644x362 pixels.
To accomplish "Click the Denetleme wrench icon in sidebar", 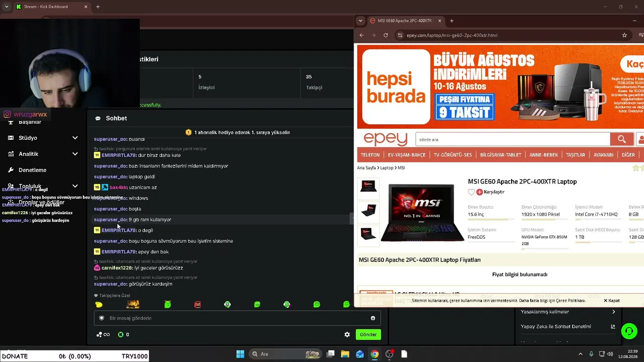I will click(x=11, y=170).
